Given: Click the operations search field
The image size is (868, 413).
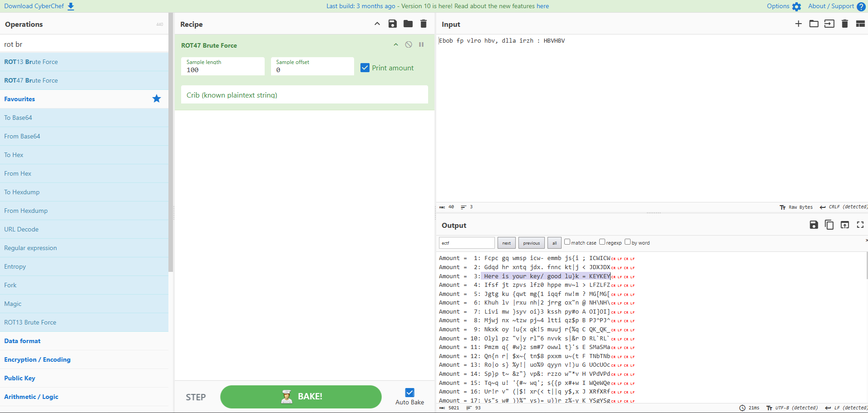Looking at the screenshot, I should (x=84, y=44).
